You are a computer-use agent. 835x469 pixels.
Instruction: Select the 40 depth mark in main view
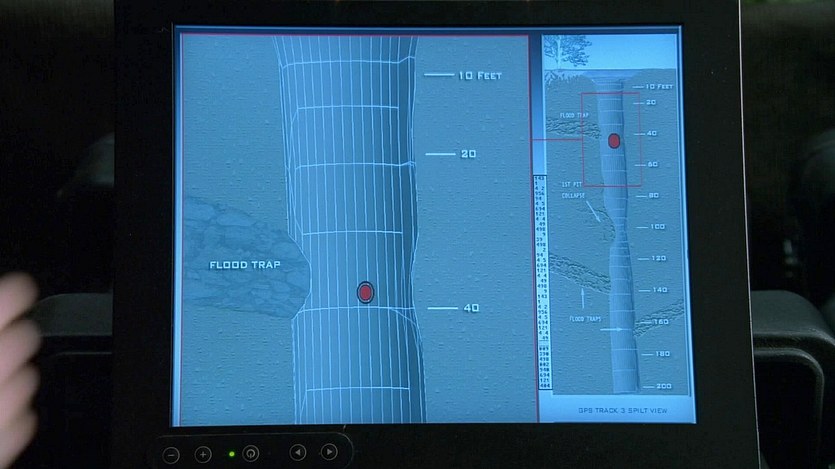point(470,308)
